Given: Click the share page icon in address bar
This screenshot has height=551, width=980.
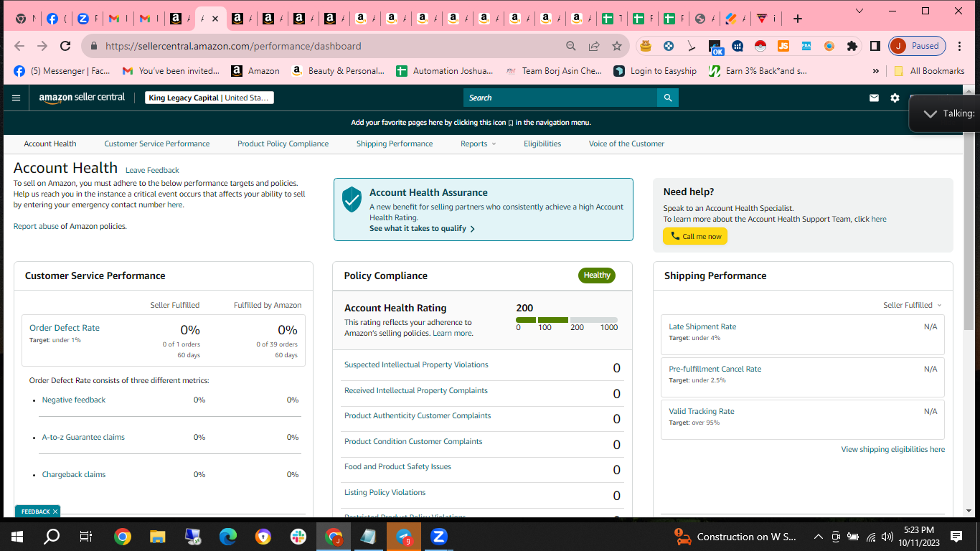Looking at the screenshot, I should click(594, 46).
